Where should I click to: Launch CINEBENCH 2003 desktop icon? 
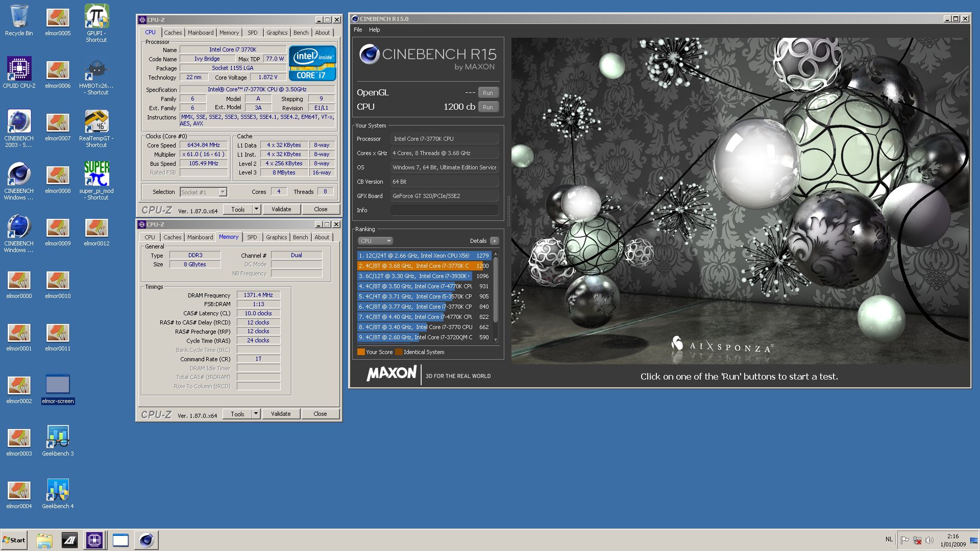19,128
